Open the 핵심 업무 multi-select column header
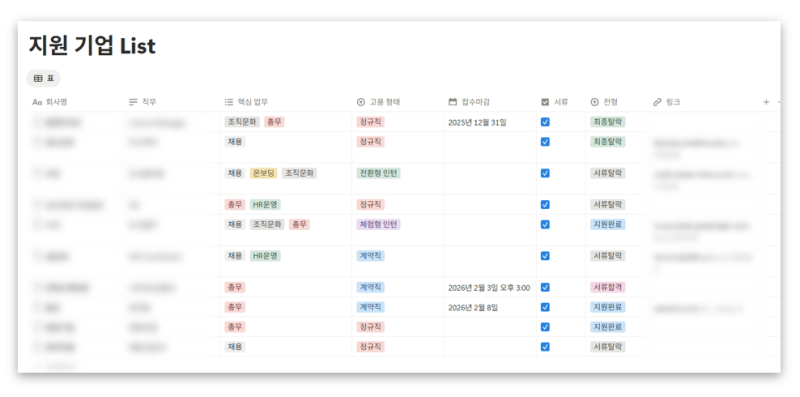Screen dimensions: 800x397 pyautogui.click(x=246, y=102)
